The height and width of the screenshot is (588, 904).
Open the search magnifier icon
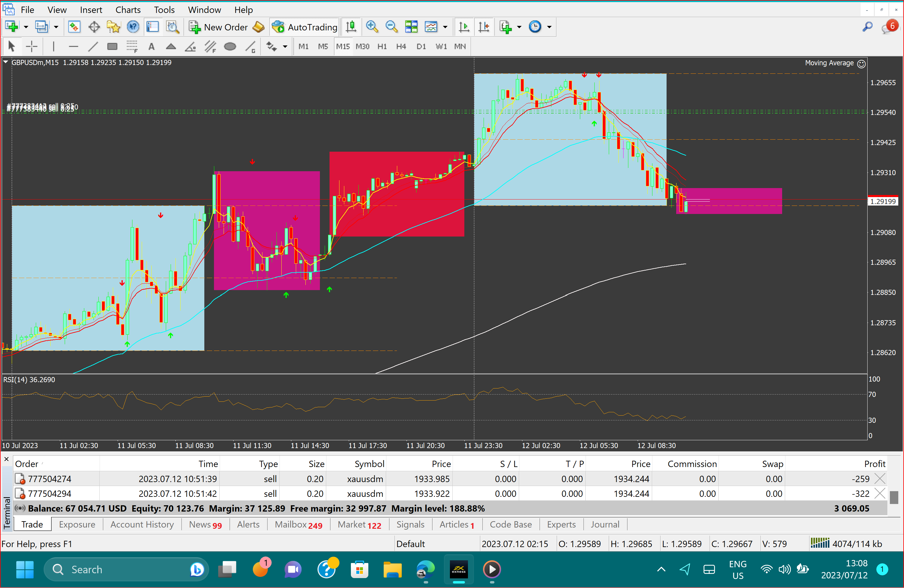pyautogui.click(x=867, y=26)
